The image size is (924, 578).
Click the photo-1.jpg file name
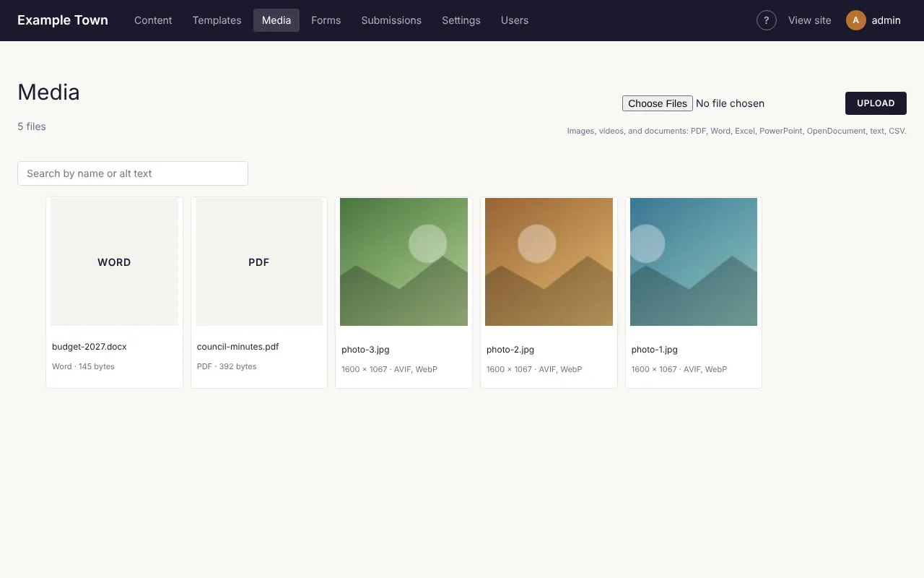pyautogui.click(x=655, y=350)
